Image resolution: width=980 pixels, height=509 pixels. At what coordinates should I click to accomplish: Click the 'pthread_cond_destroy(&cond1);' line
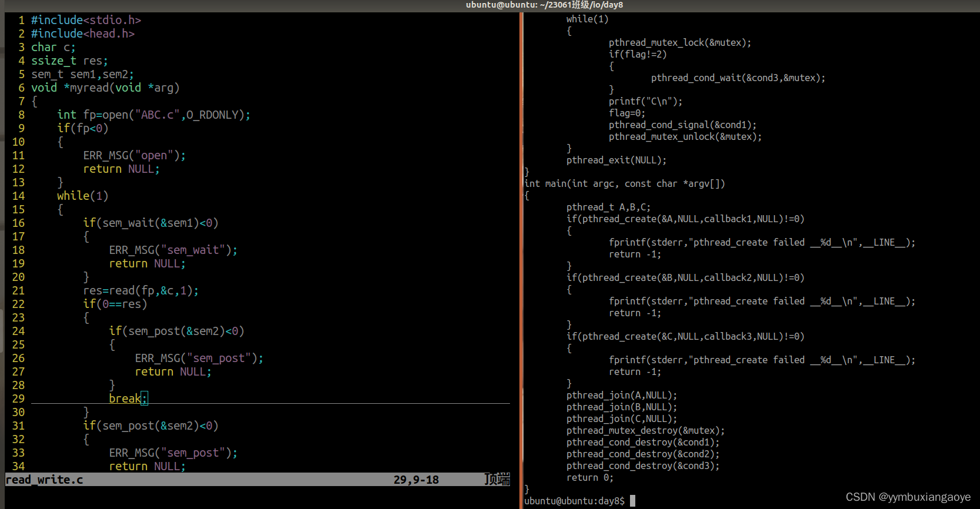(642, 442)
